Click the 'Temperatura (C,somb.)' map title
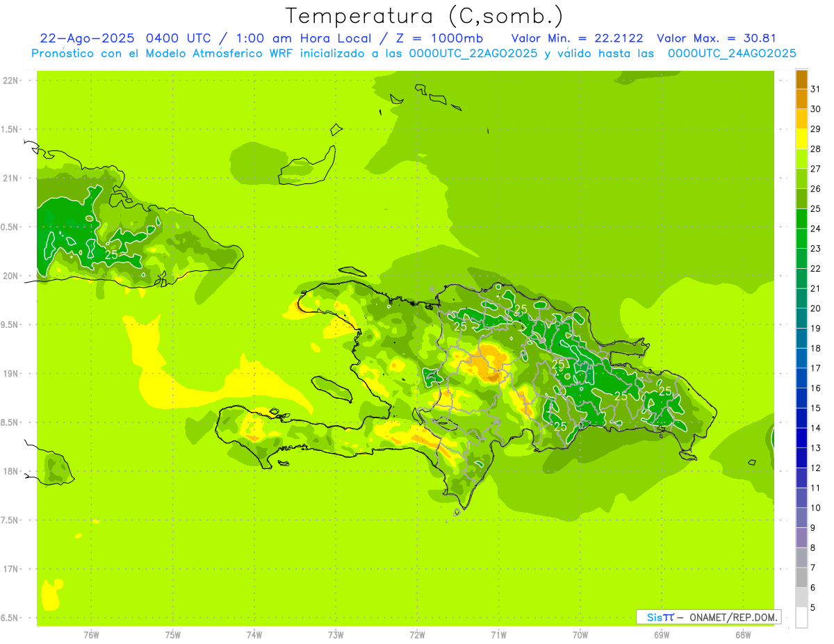This screenshot has width=834, height=644. click(x=425, y=16)
